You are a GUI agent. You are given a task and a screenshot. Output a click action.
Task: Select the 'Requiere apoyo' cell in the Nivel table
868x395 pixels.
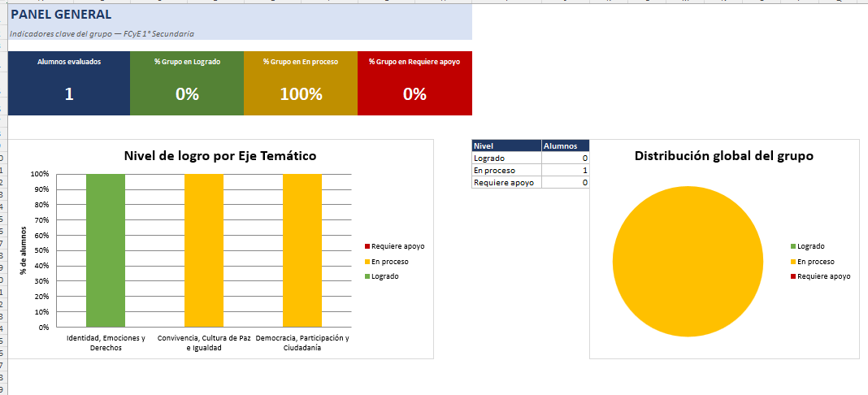[x=506, y=183]
